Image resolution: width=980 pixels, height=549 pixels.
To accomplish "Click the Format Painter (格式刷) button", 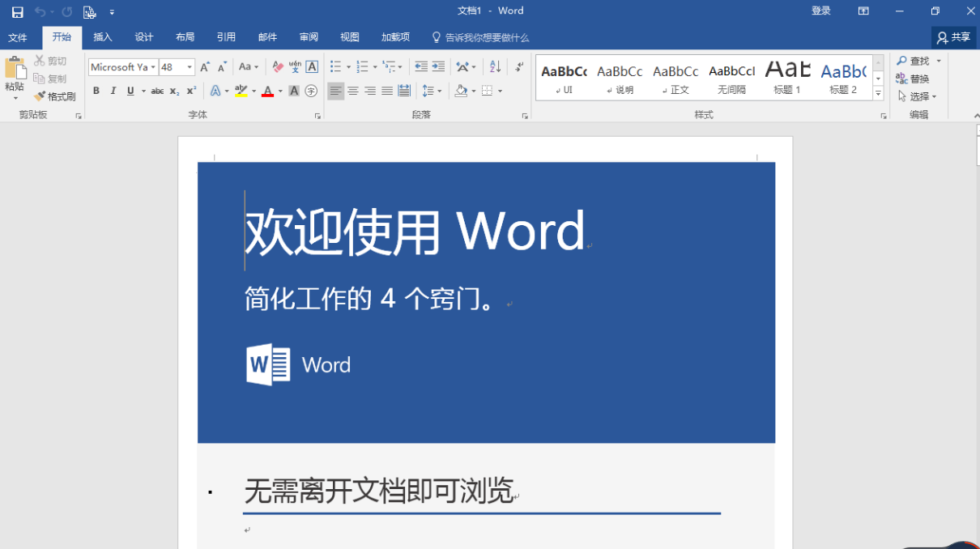I will pos(55,96).
